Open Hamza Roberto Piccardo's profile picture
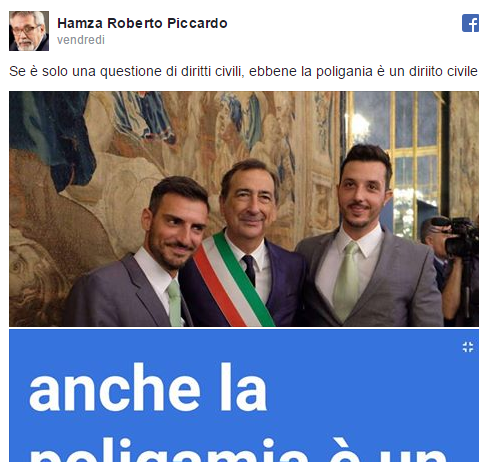 (29, 31)
